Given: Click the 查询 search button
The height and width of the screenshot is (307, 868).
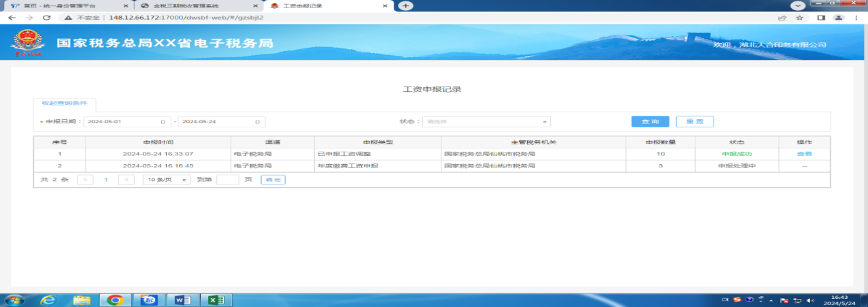Looking at the screenshot, I should pyautogui.click(x=650, y=122).
